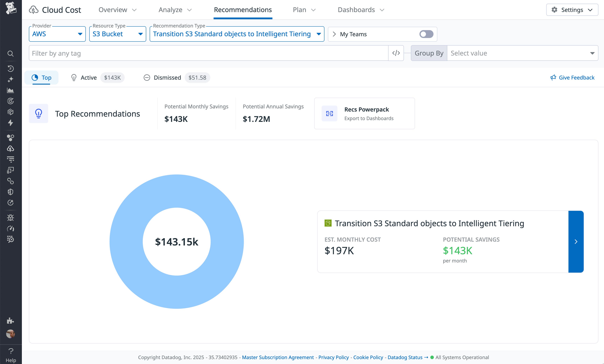604x364 pixels.
Task: Open the Provider dropdown showing AWS
Action: [x=57, y=34]
